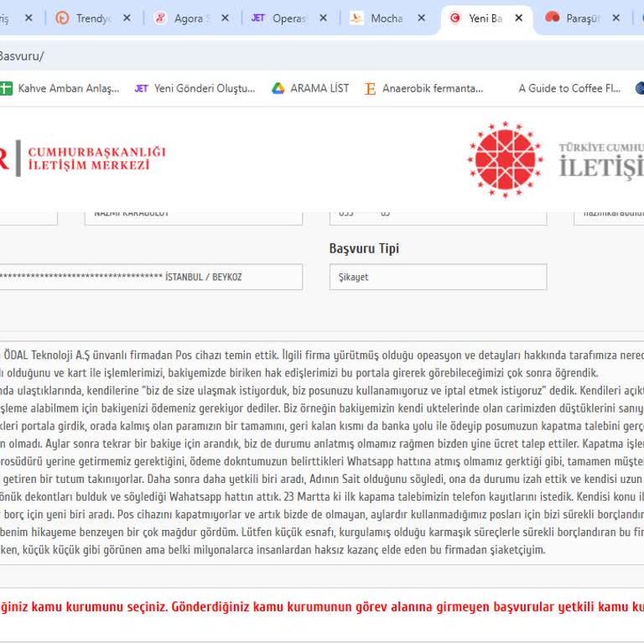Click the address field İSTANBUL / BEYKOZ
Viewport: 644px width, 644px height.
point(151,277)
